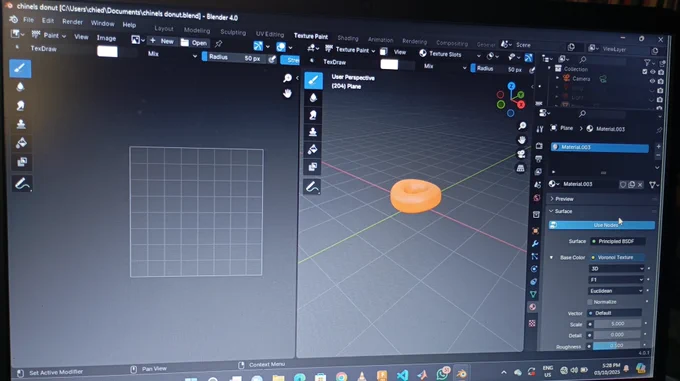680x381 pixels.
Task: Click the Voronoi Texture base color button
Action: pyautogui.click(x=617, y=257)
